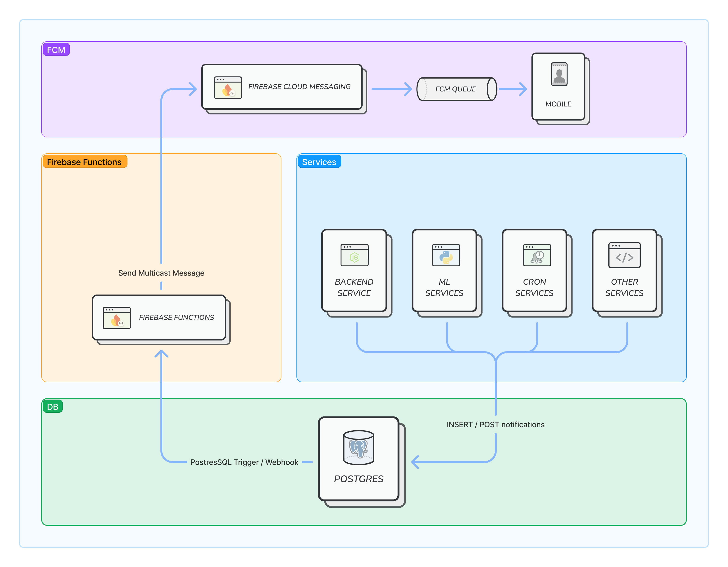Select the FCM QUEUE text

tap(455, 89)
